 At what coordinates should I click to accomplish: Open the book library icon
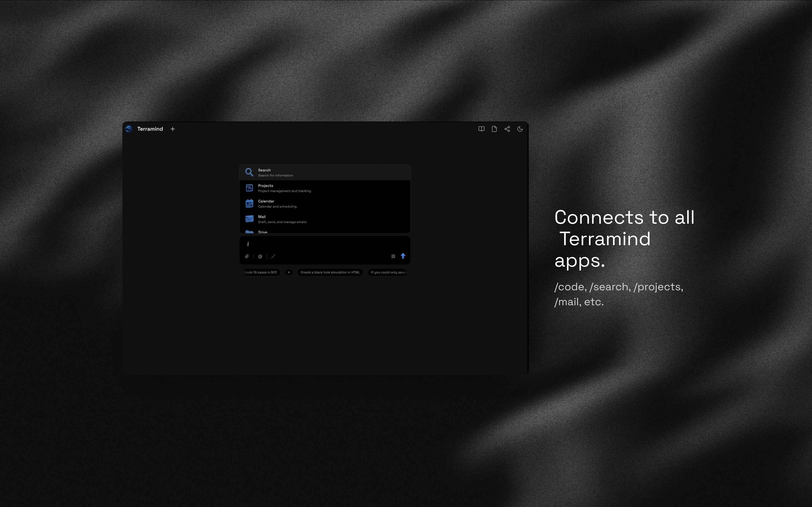coord(481,129)
